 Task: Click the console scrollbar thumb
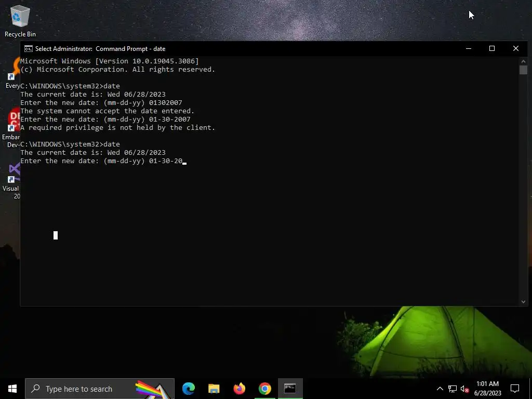(x=523, y=70)
